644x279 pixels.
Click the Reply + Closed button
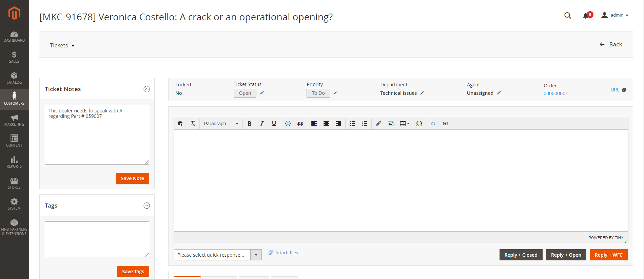click(521, 255)
